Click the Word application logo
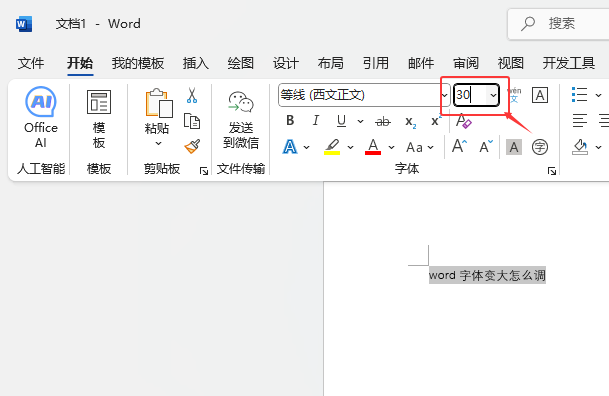609x396 pixels. click(x=24, y=24)
